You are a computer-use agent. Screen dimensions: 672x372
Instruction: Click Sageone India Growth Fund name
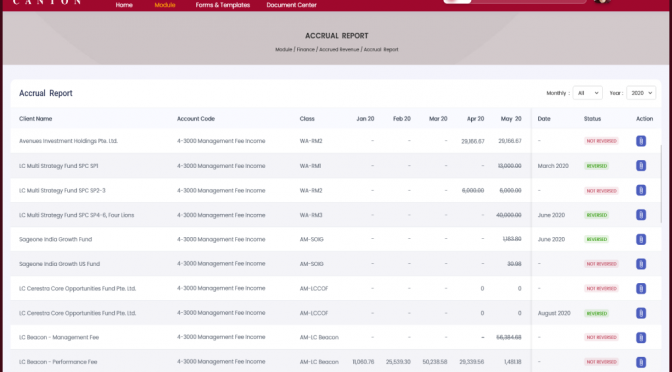point(55,240)
